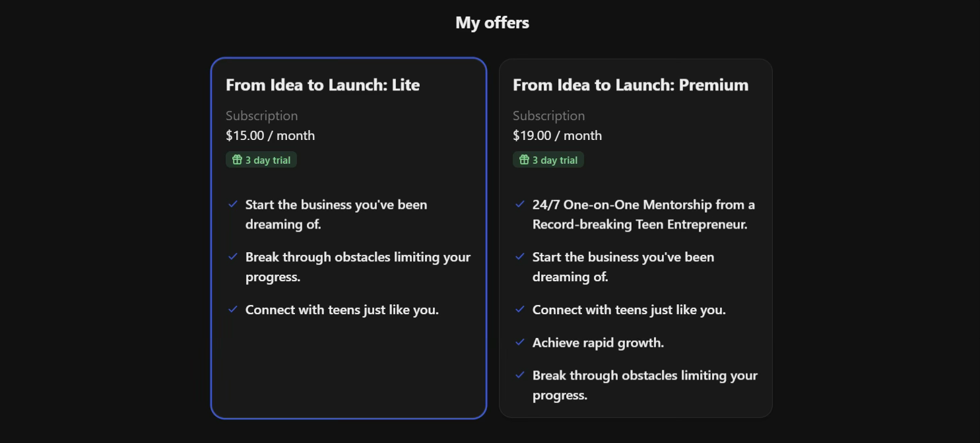980x443 pixels.
Task: Toggle the '3 day trial' badge on the Lite plan
Action: click(261, 159)
